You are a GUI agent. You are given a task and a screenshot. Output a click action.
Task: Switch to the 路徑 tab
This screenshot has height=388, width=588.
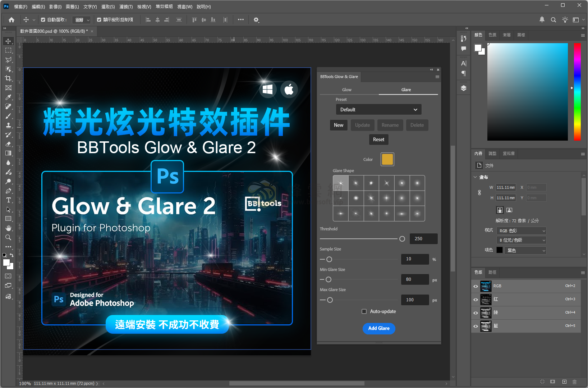tap(492, 272)
